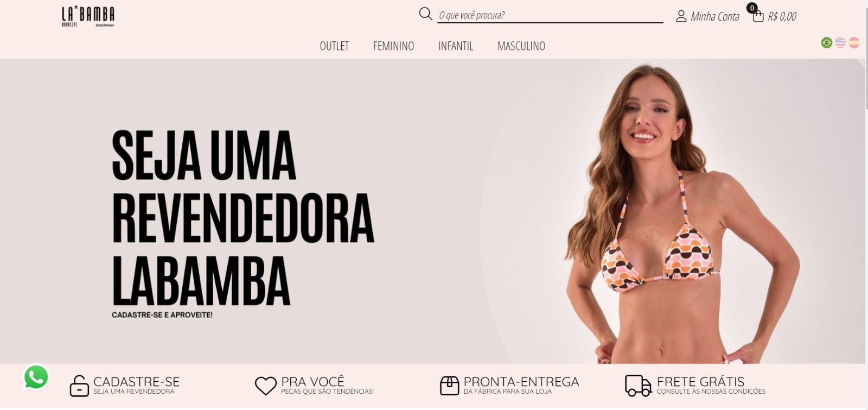Viewport: 868px width, 410px height.
Task: Open the shopping bag cart icon
Action: [x=758, y=16]
